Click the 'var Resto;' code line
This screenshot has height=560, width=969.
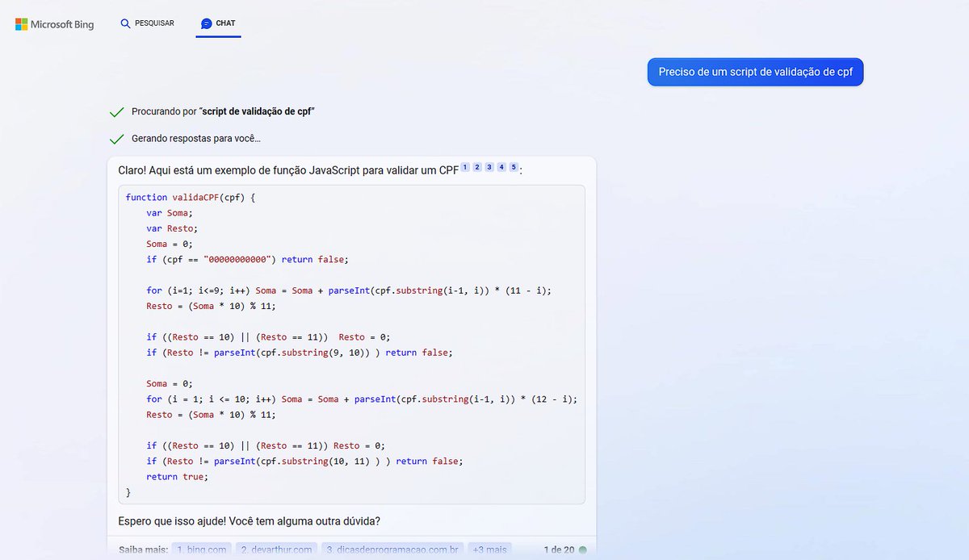tap(172, 228)
